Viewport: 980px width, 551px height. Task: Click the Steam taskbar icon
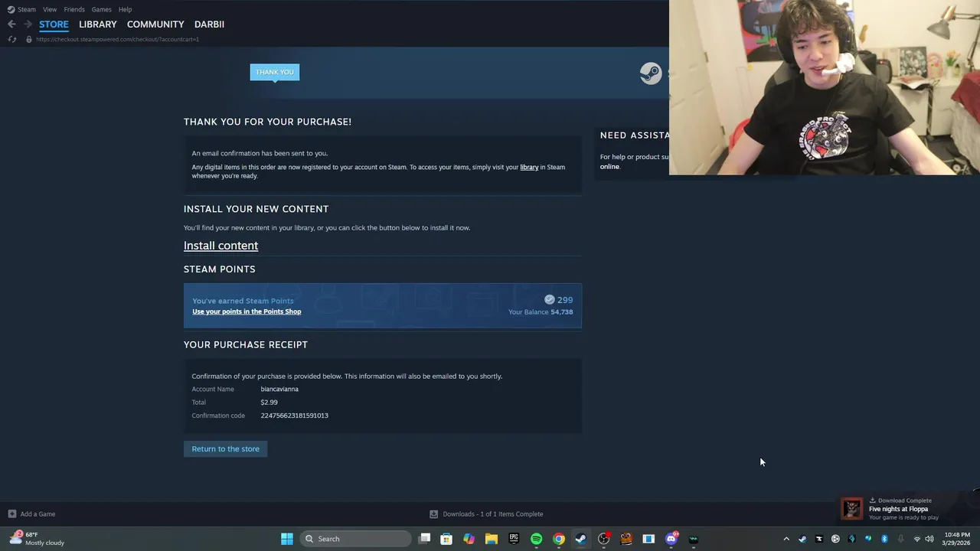coord(581,539)
